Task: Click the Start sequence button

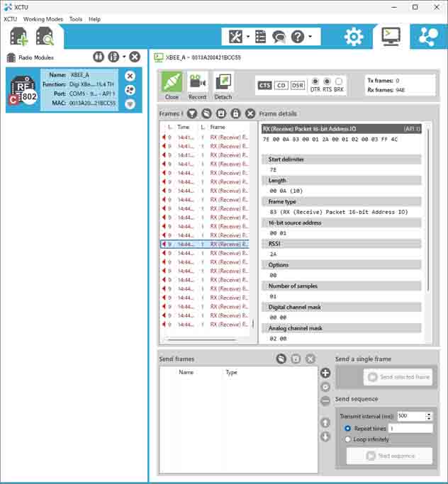Action: tap(390, 456)
